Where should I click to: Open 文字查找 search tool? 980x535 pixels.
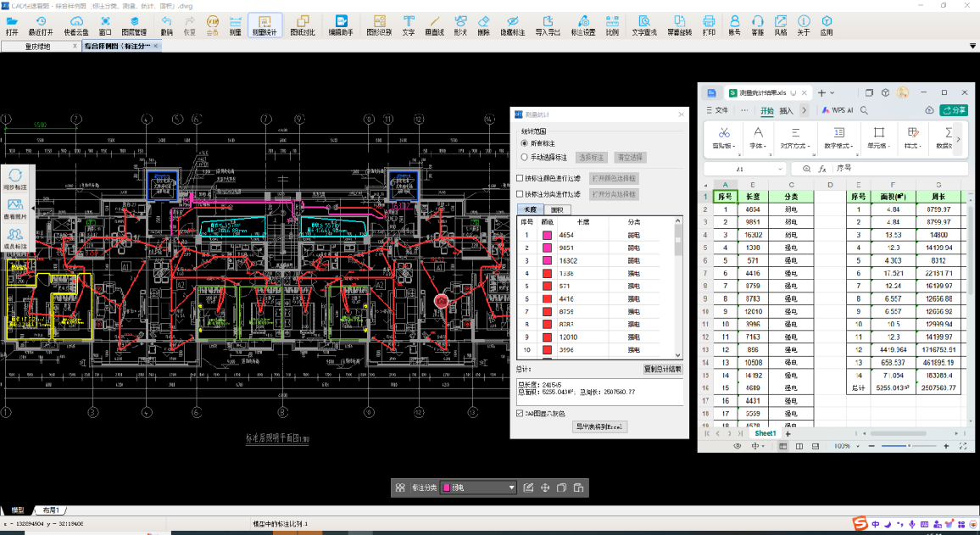coord(643,25)
